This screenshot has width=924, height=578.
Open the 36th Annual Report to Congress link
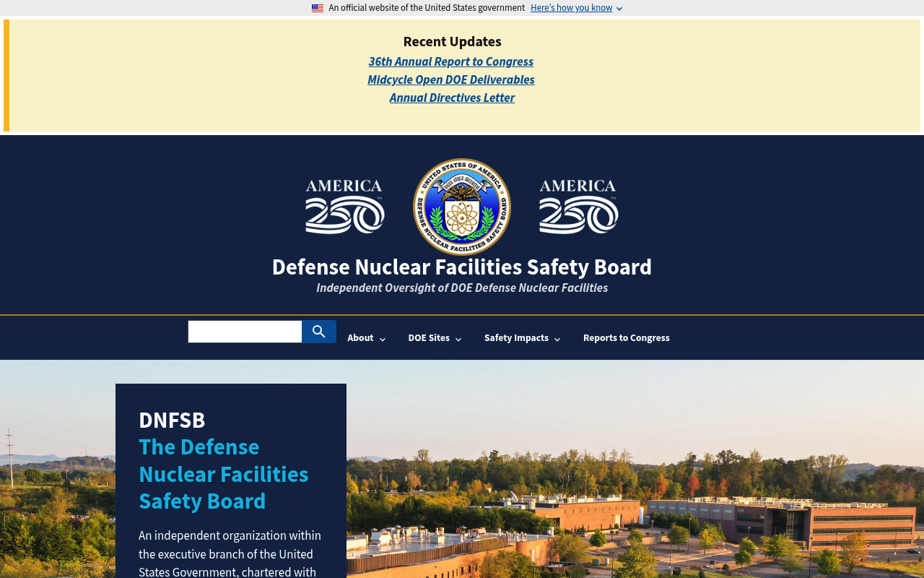(451, 61)
